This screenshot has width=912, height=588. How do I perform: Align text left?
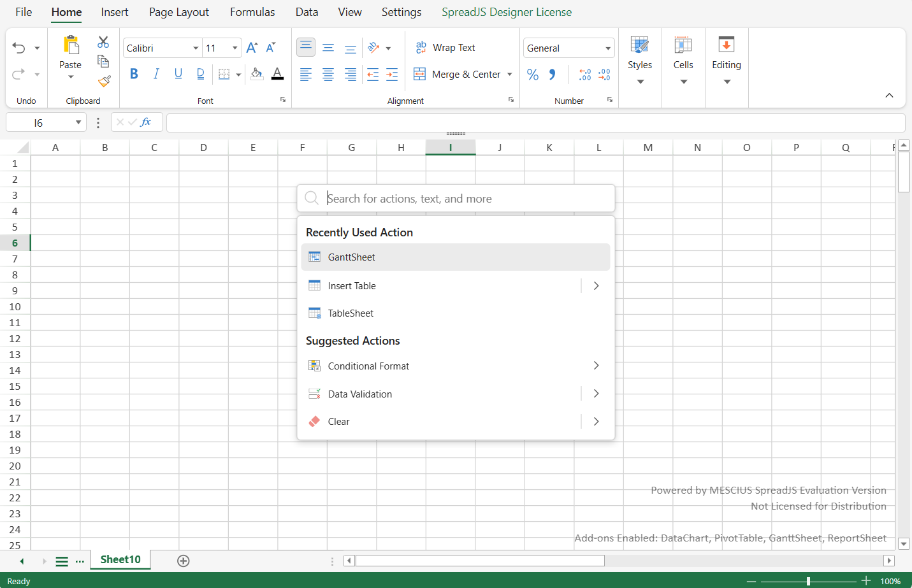(x=306, y=75)
